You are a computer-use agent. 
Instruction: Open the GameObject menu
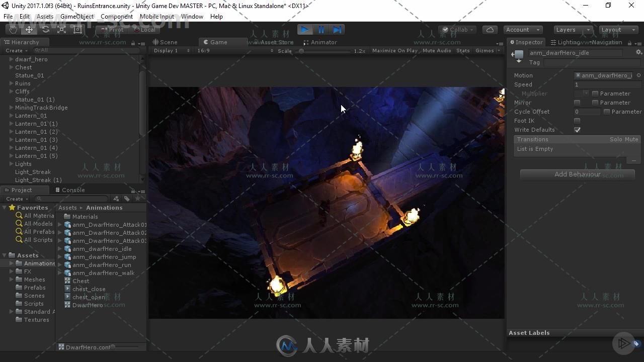coord(77,17)
